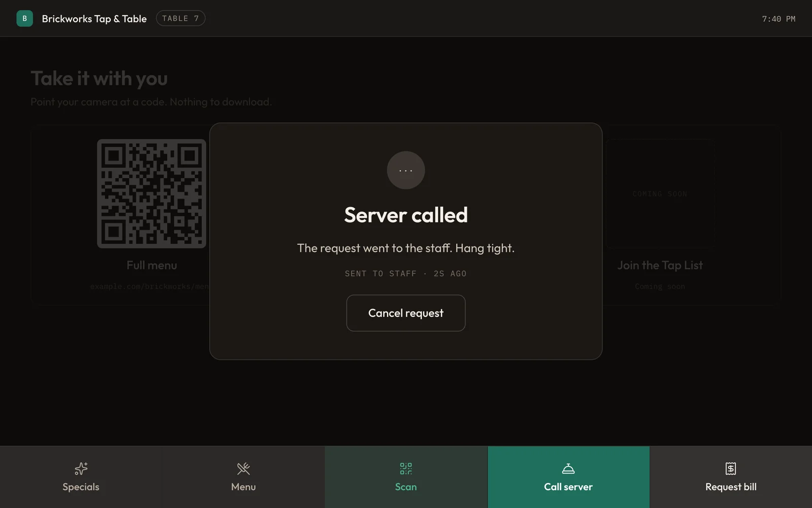Select the Scan label tab

coord(406,487)
